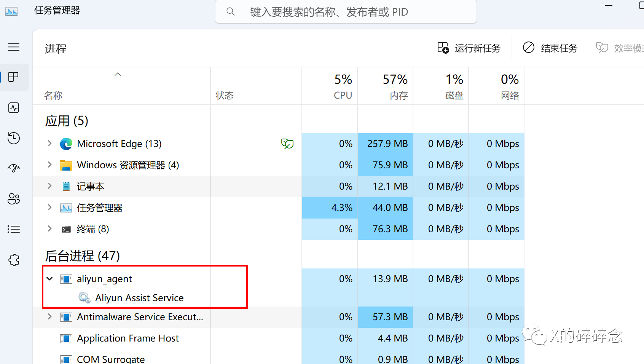Collapse the aliyun_agent process group
The image size is (644, 364).
(49, 279)
